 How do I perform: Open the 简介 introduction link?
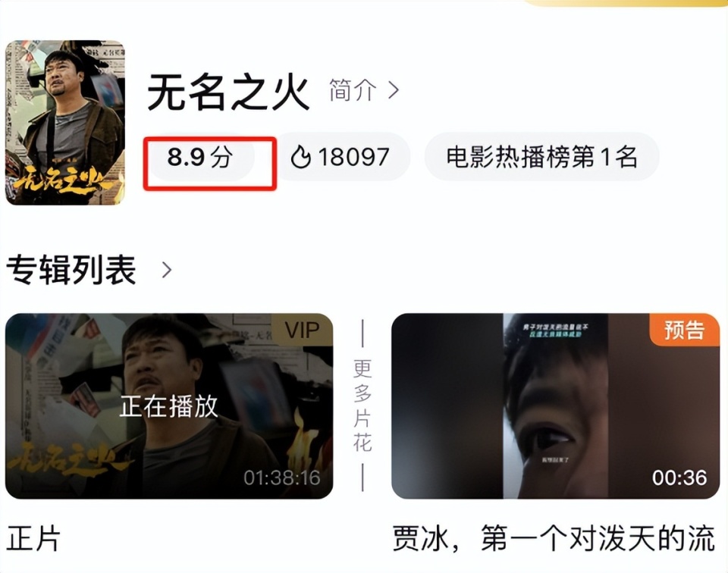click(353, 90)
